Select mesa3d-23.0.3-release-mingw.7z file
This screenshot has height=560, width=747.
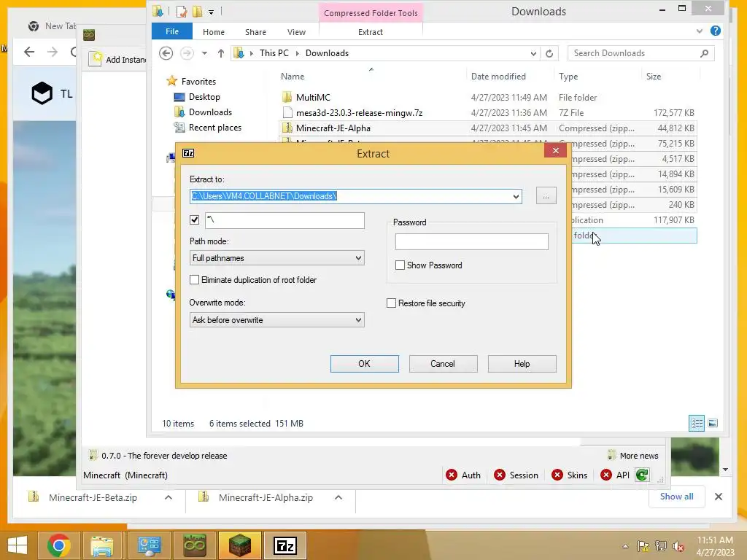(x=359, y=113)
